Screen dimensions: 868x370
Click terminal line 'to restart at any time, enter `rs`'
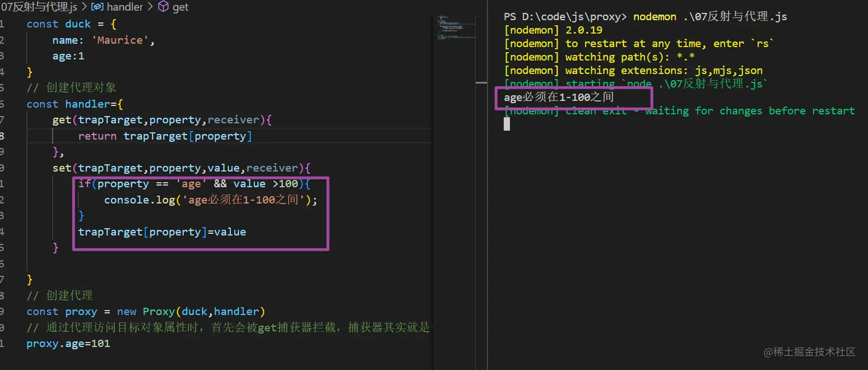(640, 44)
